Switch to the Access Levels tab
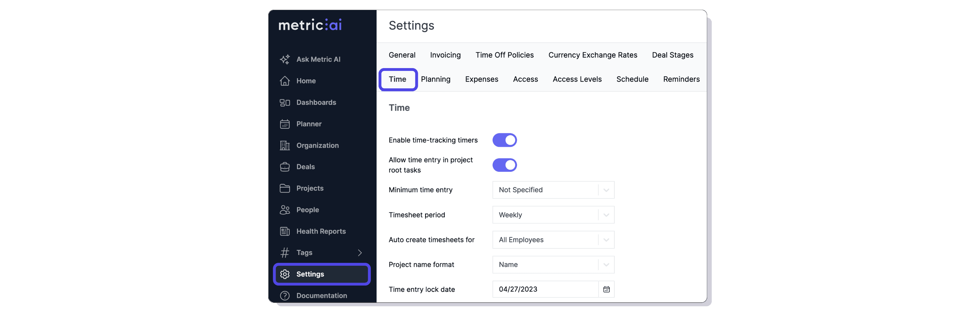This screenshot has width=980, height=316. [x=577, y=79]
